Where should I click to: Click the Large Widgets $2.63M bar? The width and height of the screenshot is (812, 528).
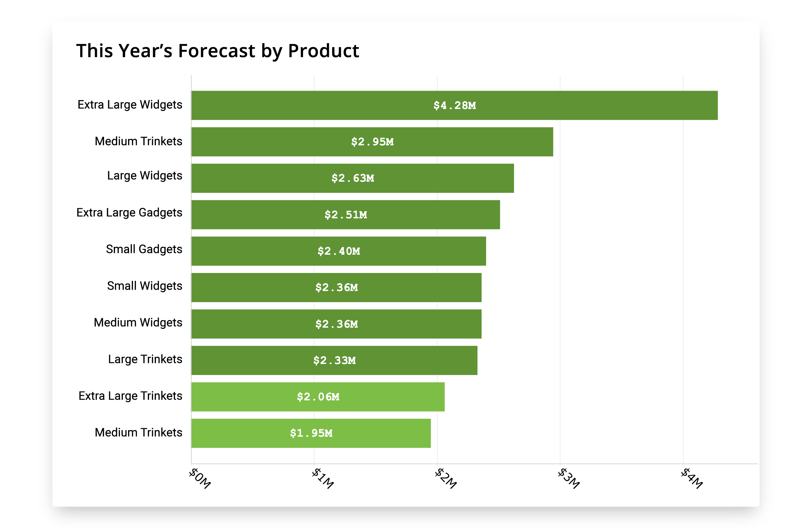point(352,178)
